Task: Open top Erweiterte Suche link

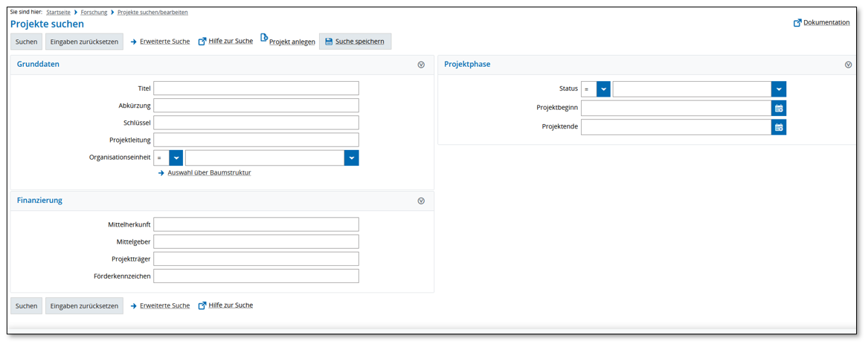Action: [x=164, y=42]
